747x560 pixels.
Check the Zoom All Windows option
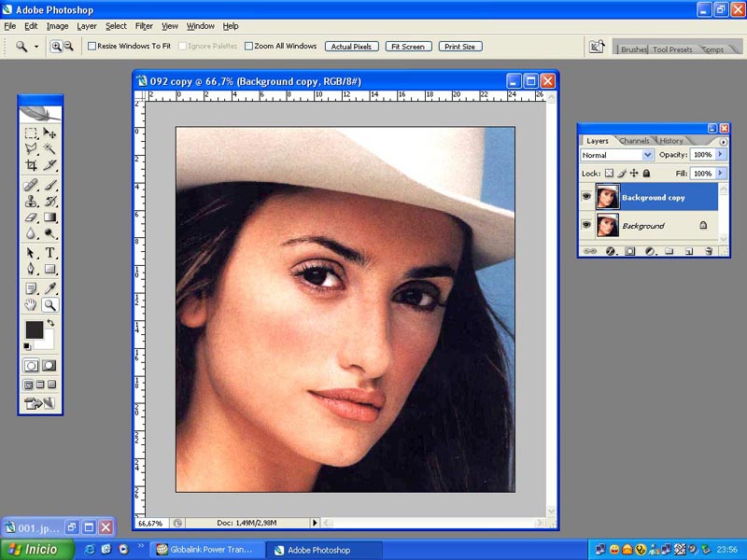click(248, 46)
